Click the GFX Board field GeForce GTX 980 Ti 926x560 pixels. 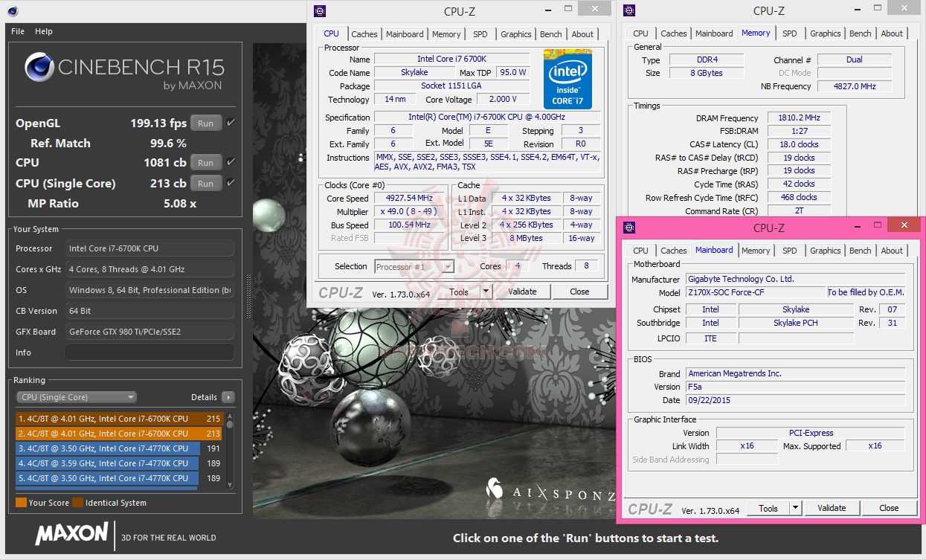point(149,332)
